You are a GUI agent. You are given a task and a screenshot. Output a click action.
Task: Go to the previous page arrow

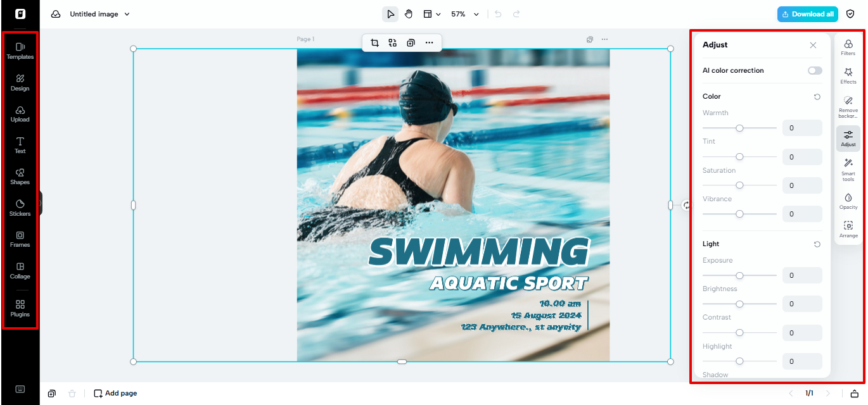(x=791, y=394)
